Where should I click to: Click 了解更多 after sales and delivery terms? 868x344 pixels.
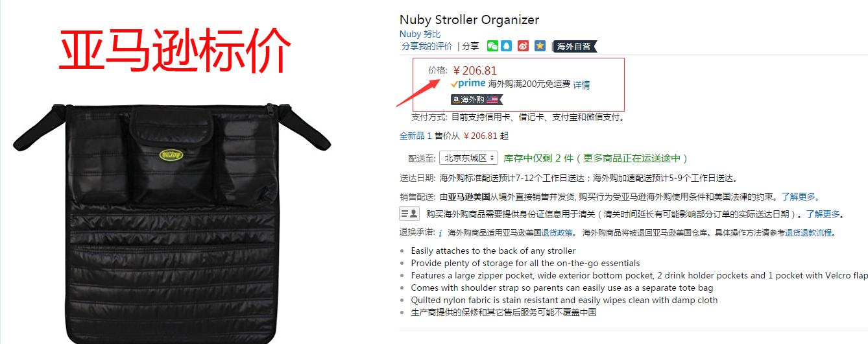[x=799, y=197]
